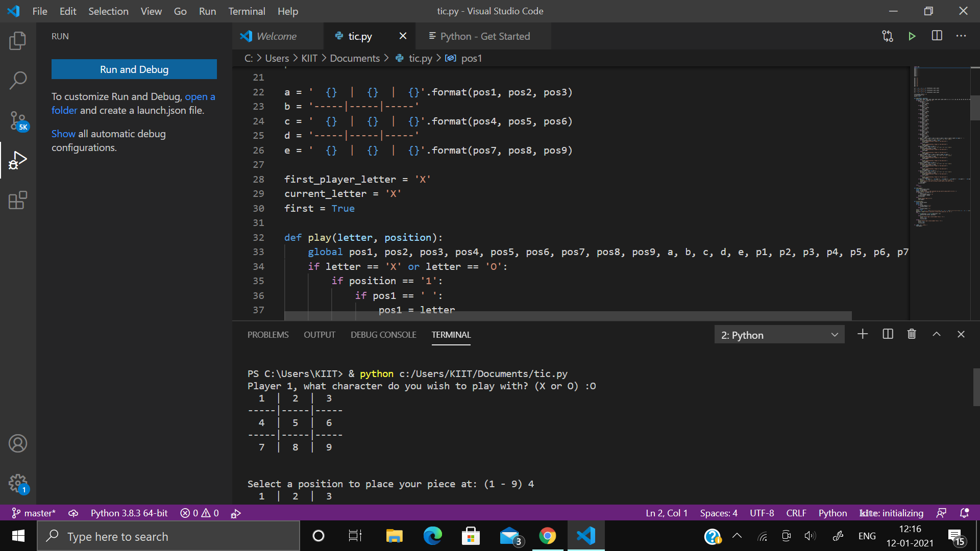The image size is (980, 551).
Task: Toggle the notifications bell in status bar
Action: [964, 513]
